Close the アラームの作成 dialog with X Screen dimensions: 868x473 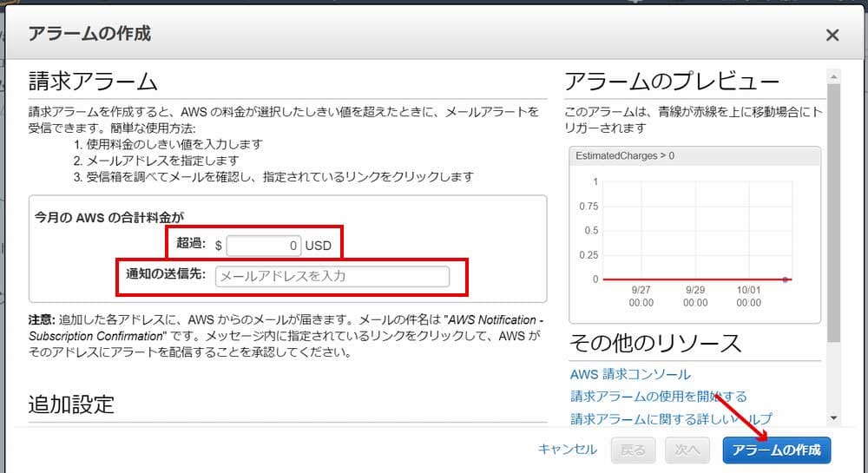832,35
